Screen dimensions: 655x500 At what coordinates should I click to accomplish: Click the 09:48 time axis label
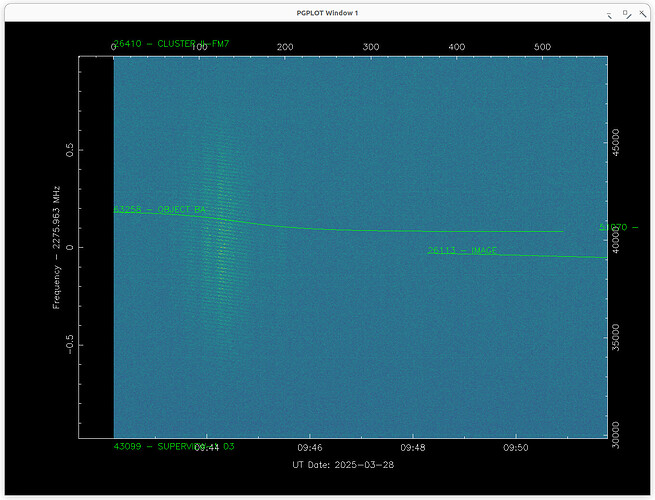coord(412,447)
